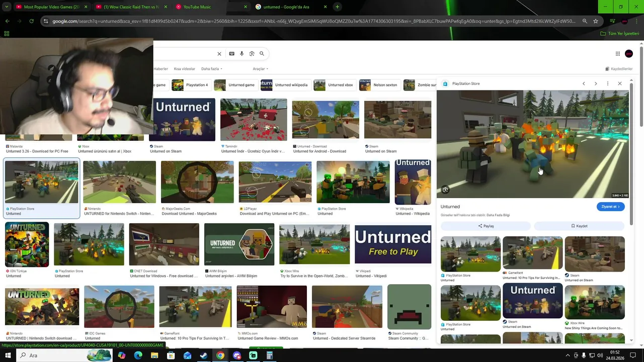Expand the Araçlar tools dropdown
The image size is (644, 362).
(260, 69)
